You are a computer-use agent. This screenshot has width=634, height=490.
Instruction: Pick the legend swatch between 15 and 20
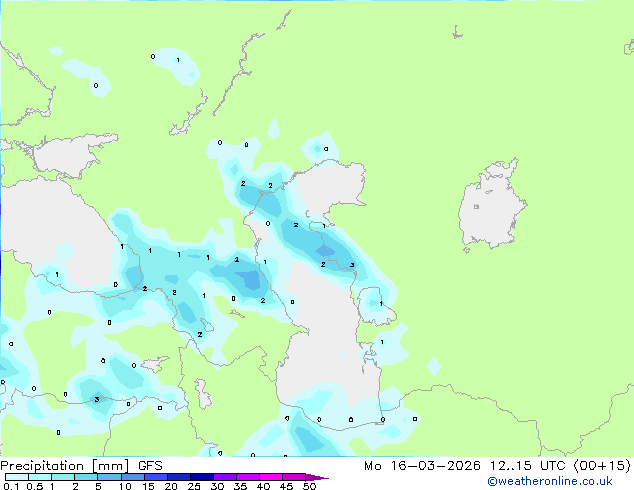point(156,477)
